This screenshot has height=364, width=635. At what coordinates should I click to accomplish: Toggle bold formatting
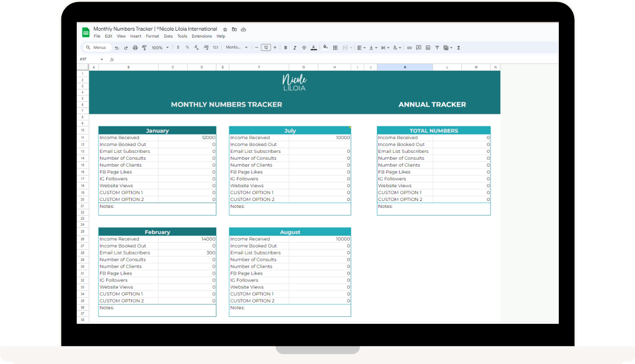click(x=285, y=48)
